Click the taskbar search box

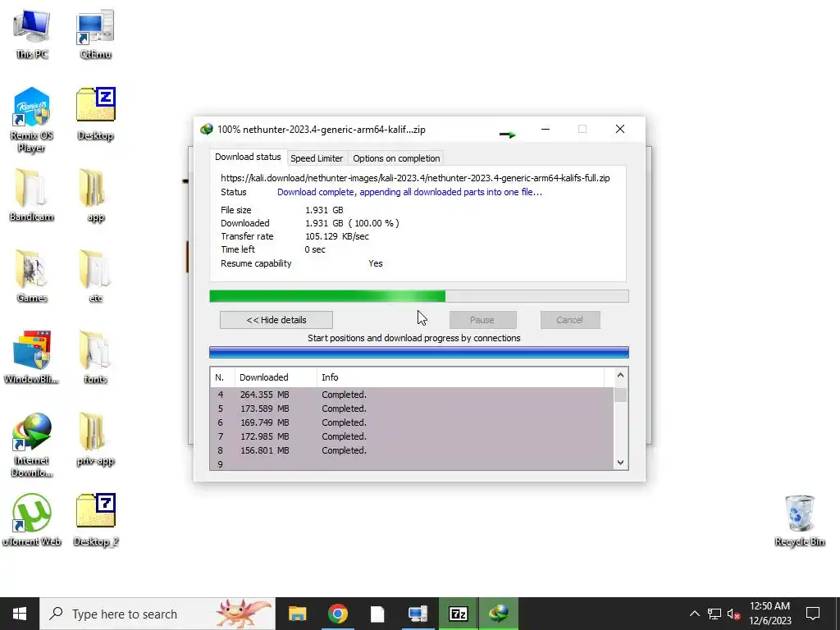coord(157,614)
